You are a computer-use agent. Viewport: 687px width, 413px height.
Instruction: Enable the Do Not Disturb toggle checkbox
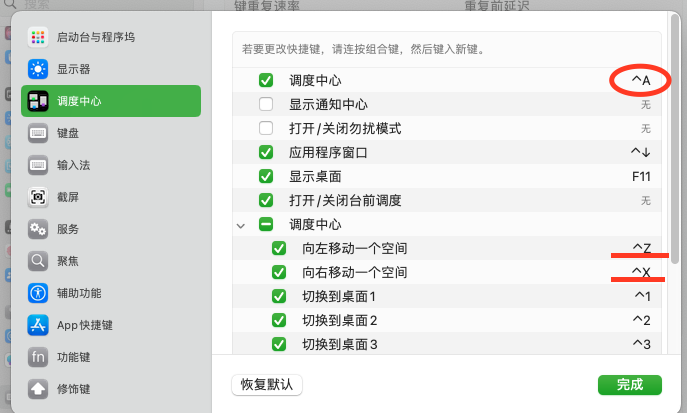click(266, 128)
